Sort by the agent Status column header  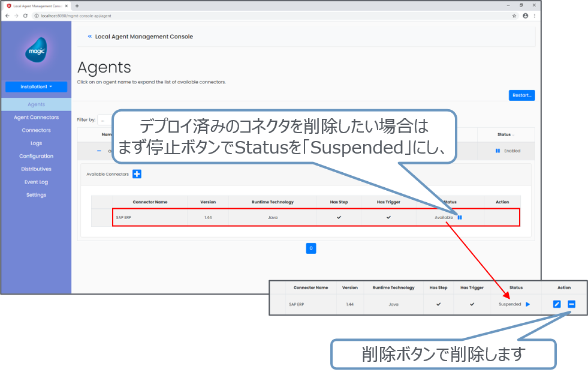click(x=505, y=134)
